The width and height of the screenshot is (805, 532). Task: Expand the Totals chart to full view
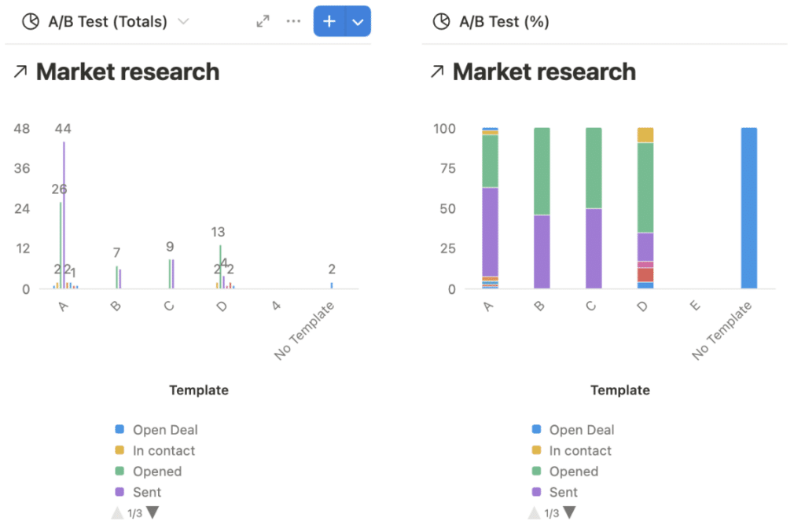click(x=263, y=21)
